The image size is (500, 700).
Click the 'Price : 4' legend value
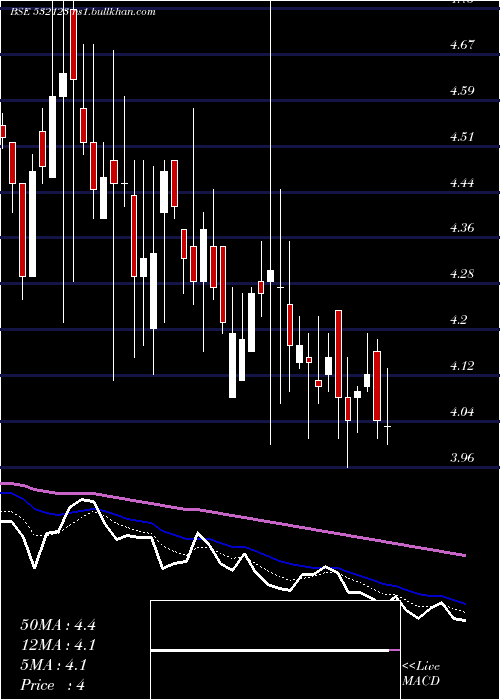[53, 685]
